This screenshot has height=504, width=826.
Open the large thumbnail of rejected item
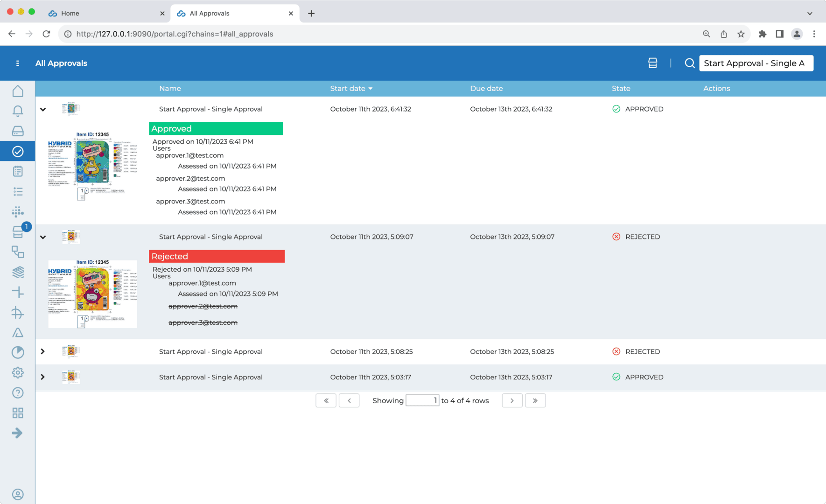tap(92, 294)
